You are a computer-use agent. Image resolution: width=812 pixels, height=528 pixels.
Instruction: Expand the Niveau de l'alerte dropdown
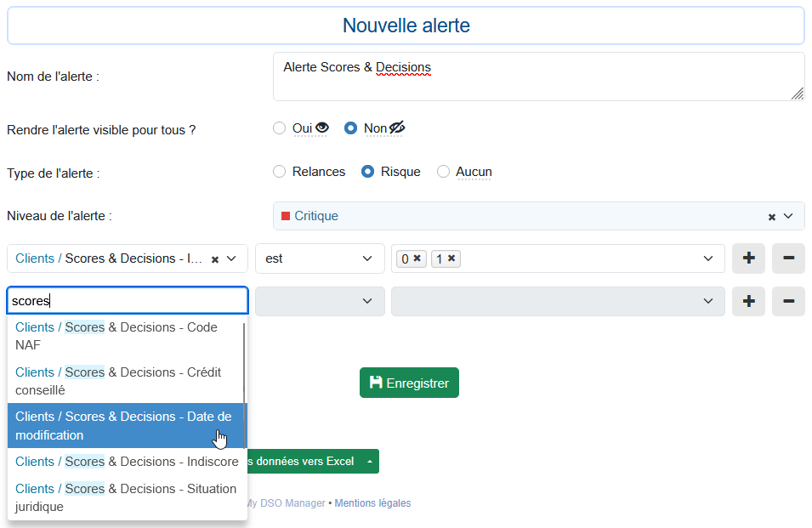[x=788, y=216]
